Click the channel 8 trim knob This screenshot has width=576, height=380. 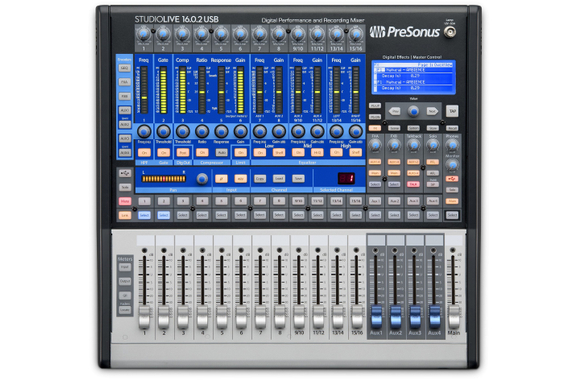click(278, 35)
